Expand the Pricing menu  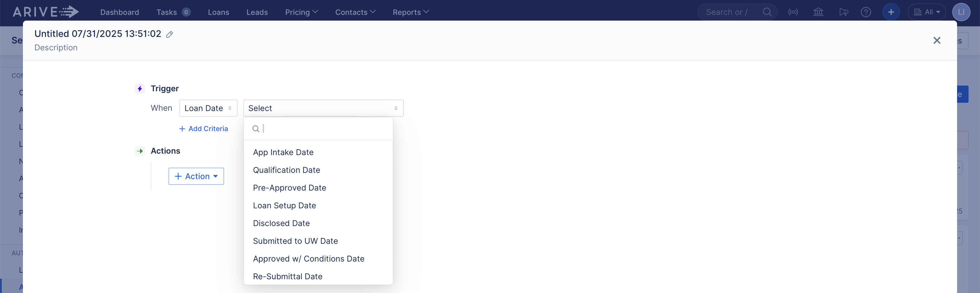coord(301,12)
